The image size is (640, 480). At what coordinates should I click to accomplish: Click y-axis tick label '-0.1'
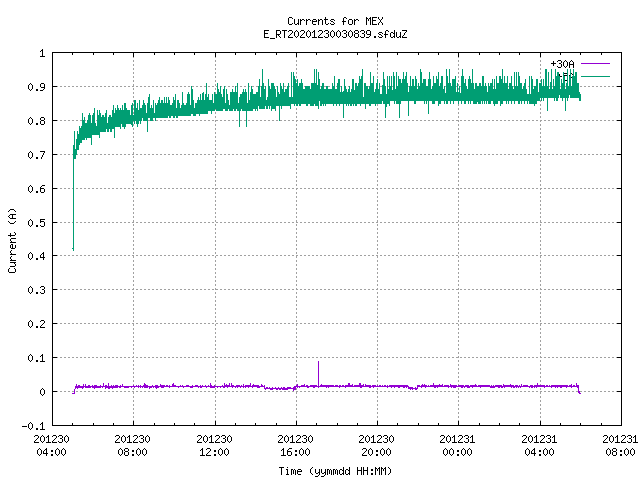33,426
